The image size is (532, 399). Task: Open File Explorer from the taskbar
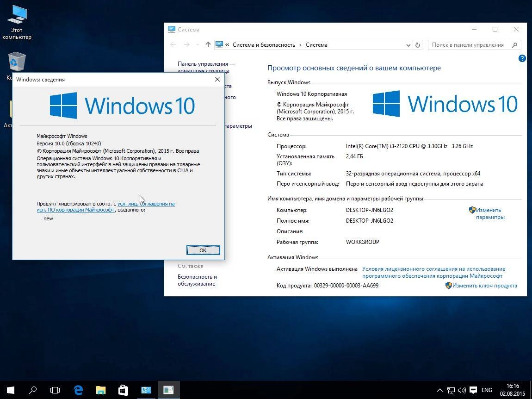coord(101,390)
